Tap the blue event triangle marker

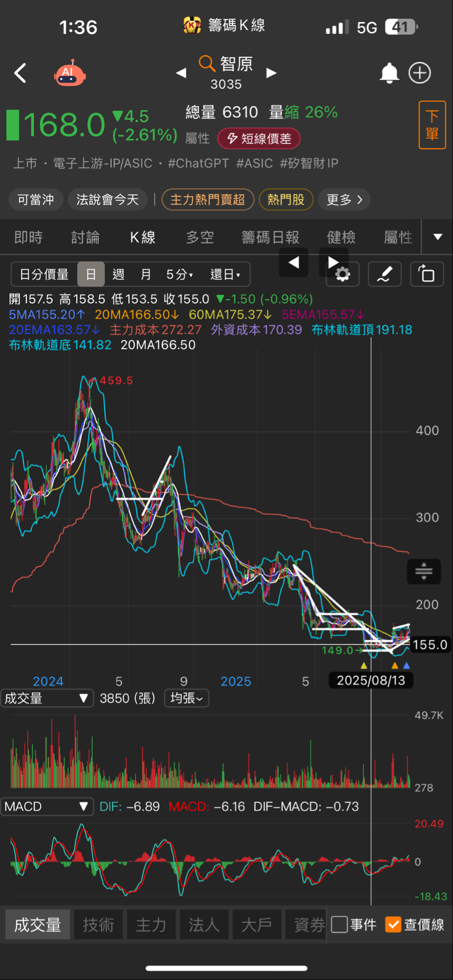click(406, 666)
